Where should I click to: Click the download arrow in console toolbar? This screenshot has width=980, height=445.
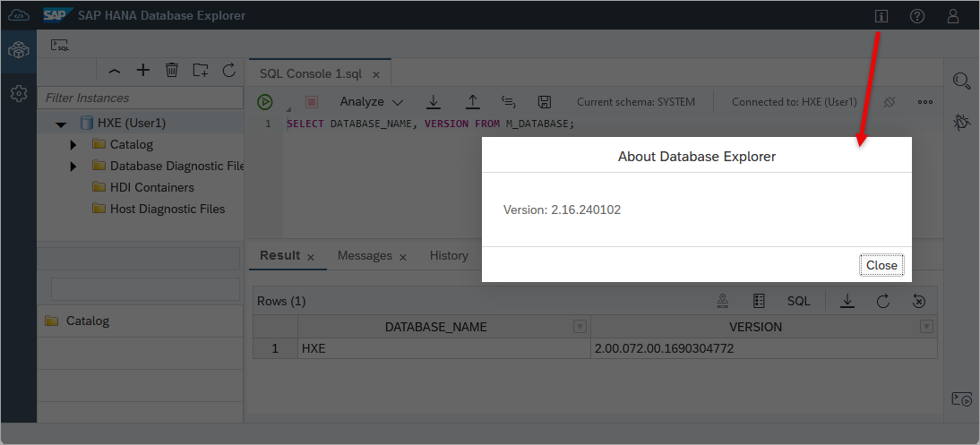click(x=433, y=101)
